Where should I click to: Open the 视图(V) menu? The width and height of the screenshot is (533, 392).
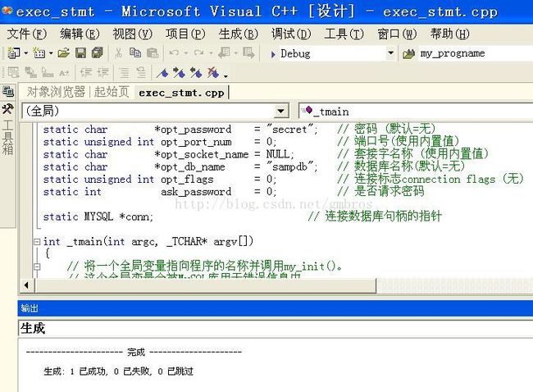tap(133, 34)
